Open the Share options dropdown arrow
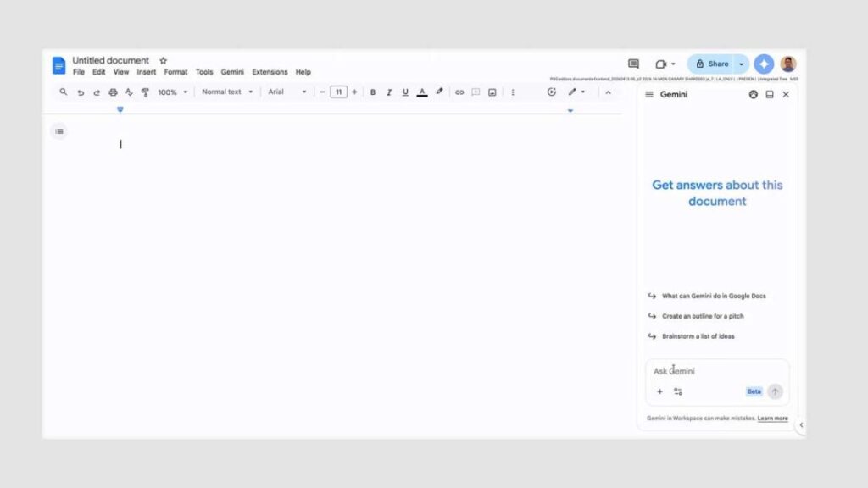The image size is (868, 488). (741, 64)
